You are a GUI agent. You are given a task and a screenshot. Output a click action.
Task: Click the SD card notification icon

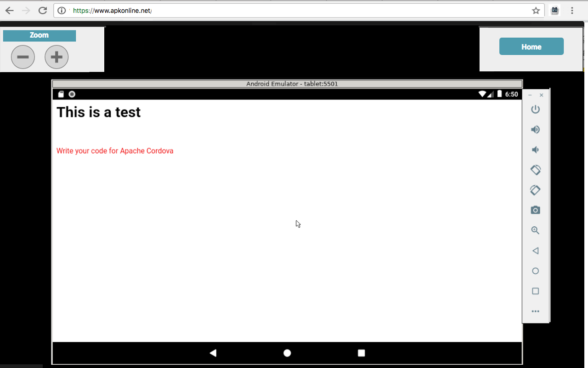click(61, 94)
